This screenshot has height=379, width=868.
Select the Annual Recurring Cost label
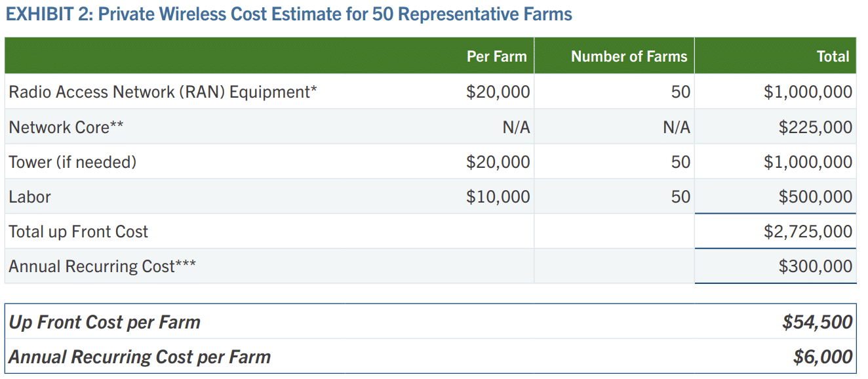pos(102,266)
